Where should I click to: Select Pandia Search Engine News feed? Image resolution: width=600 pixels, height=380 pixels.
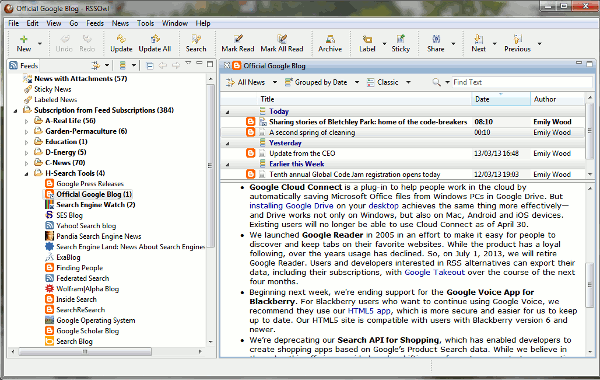point(99,236)
